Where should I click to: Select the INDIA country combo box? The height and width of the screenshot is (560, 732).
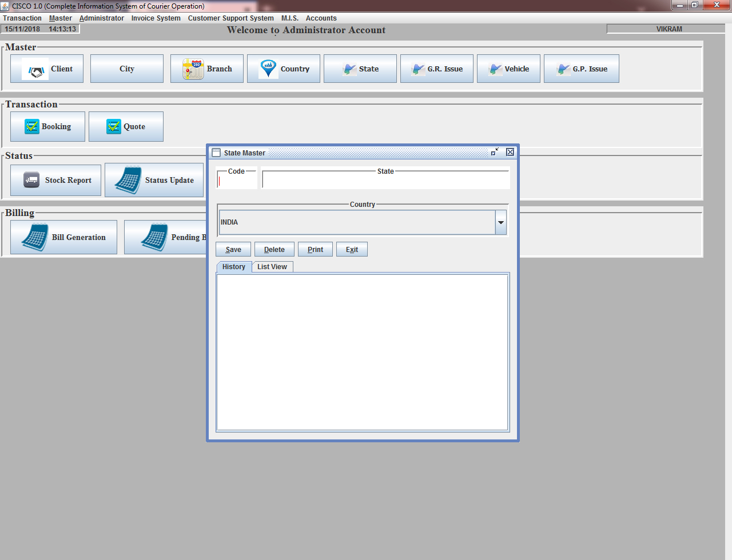pyautogui.click(x=363, y=222)
